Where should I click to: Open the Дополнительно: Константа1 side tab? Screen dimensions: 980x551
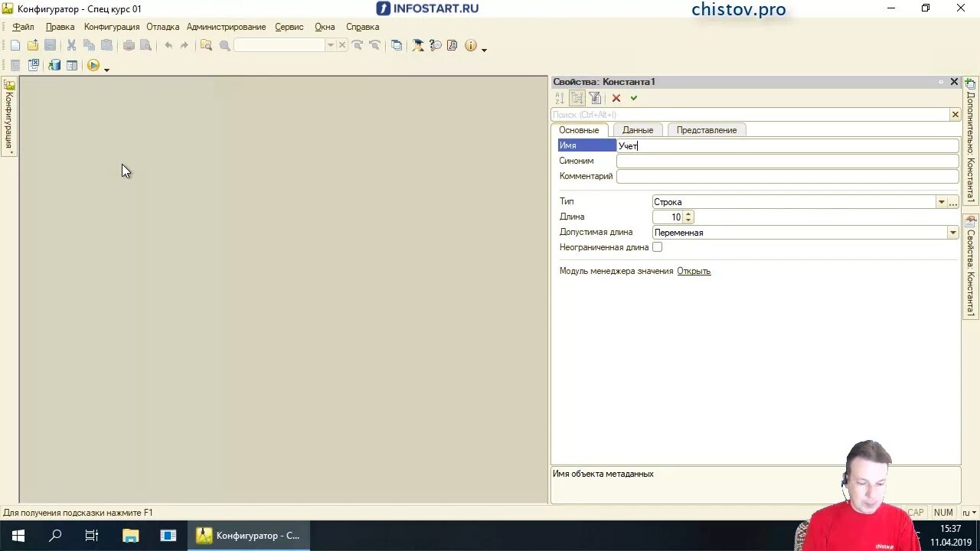click(970, 140)
